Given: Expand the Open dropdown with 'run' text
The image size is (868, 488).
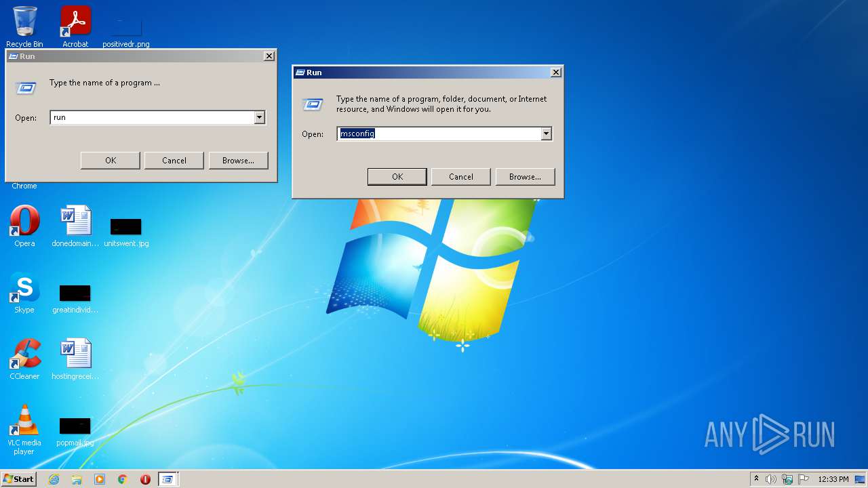Looking at the screenshot, I should click(x=259, y=117).
